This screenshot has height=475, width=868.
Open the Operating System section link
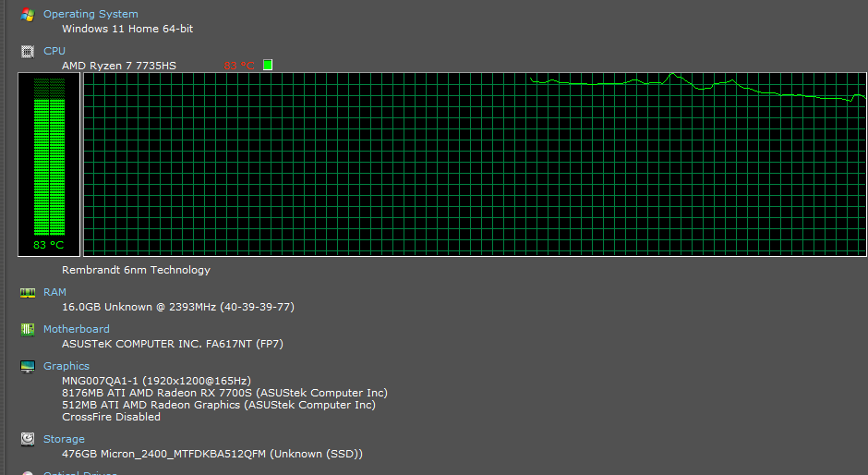[90, 14]
